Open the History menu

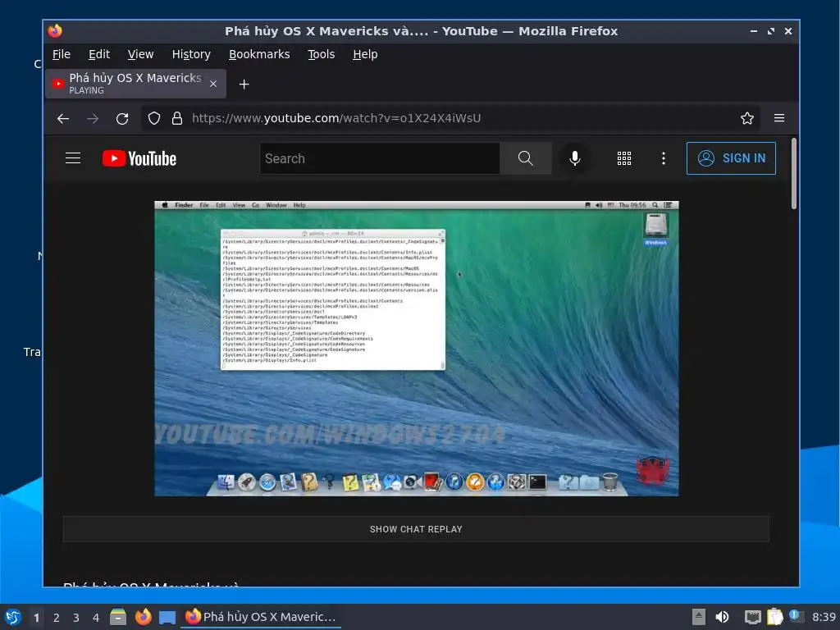pos(191,54)
